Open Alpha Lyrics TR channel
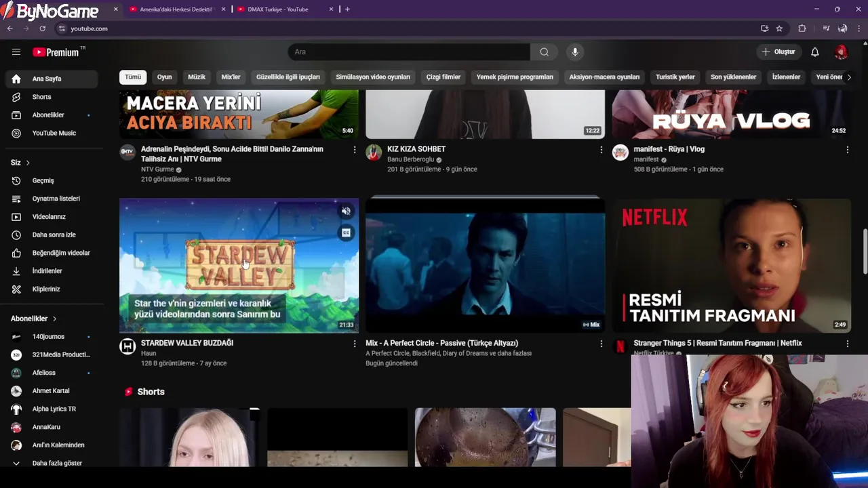This screenshot has height=488, width=868. click(x=52, y=409)
